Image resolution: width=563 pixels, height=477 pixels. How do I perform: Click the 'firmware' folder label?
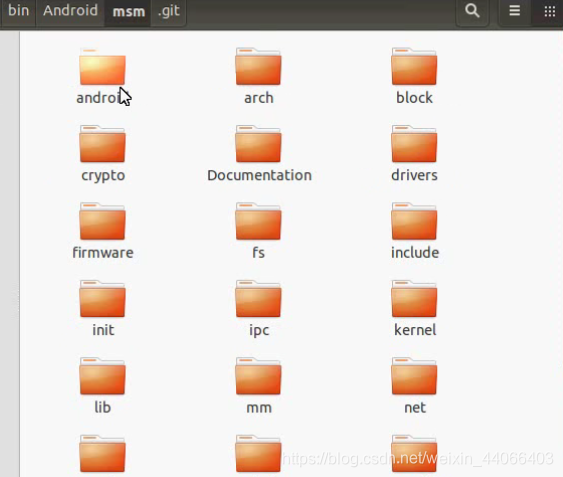(x=103, y=253)
